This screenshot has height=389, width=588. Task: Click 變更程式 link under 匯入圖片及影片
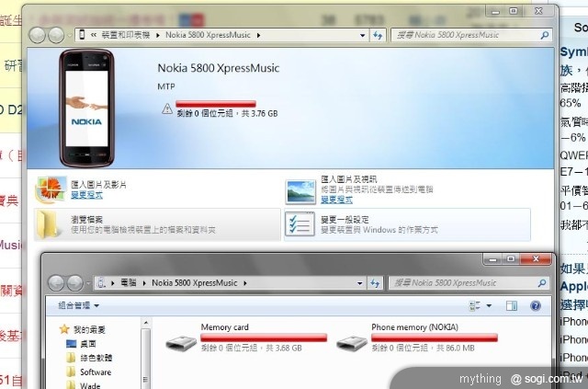coord(86,195)
